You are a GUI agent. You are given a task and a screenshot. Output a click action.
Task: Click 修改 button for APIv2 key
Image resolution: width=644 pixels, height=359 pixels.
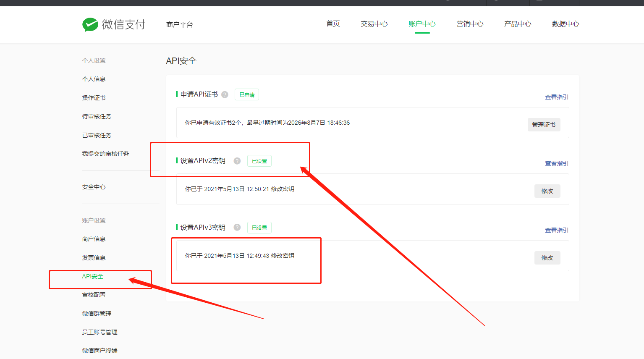pyautogui.click(x=547, y=191)
